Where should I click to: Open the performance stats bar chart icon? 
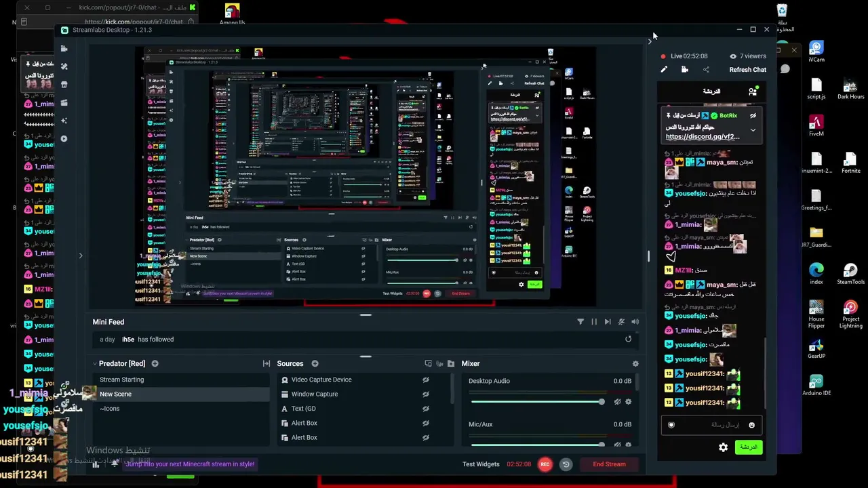tap(96, 464)
